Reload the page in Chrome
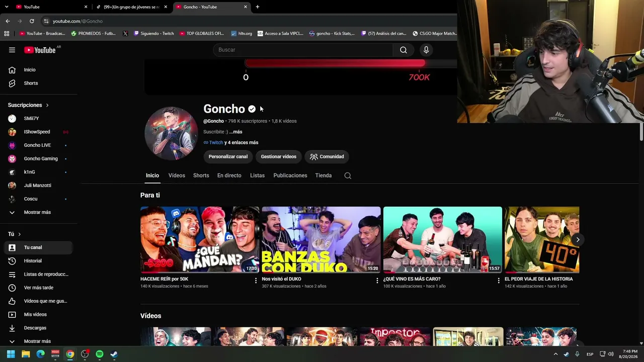 point(32,21)
